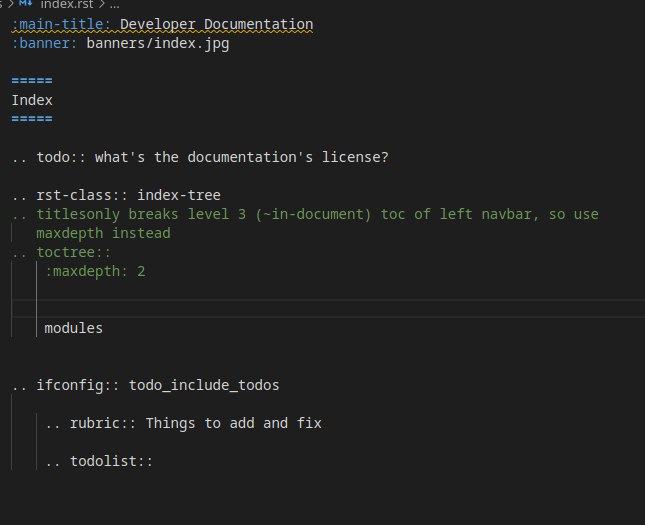This screenshot has width=645, height=525.
Task: Expand the breadcrumb ellipsis after index.rst
Action: [116, 5]
